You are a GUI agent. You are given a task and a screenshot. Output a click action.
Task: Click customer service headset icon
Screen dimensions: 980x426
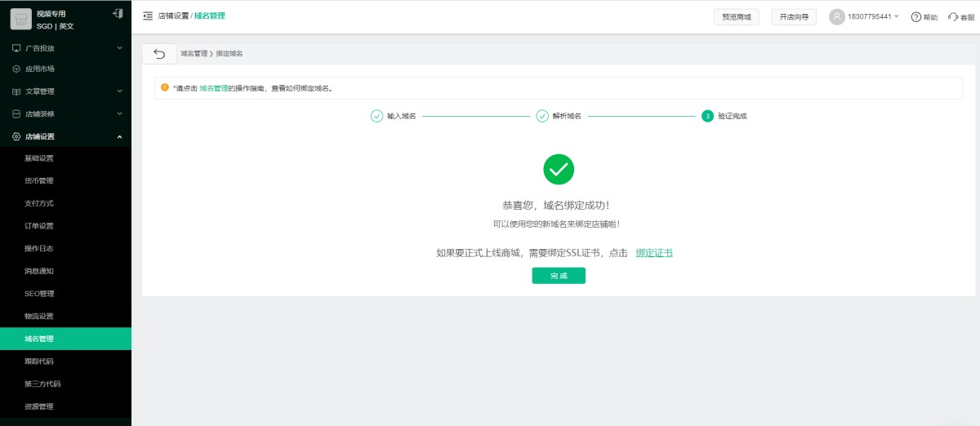[x=953, y=17]
